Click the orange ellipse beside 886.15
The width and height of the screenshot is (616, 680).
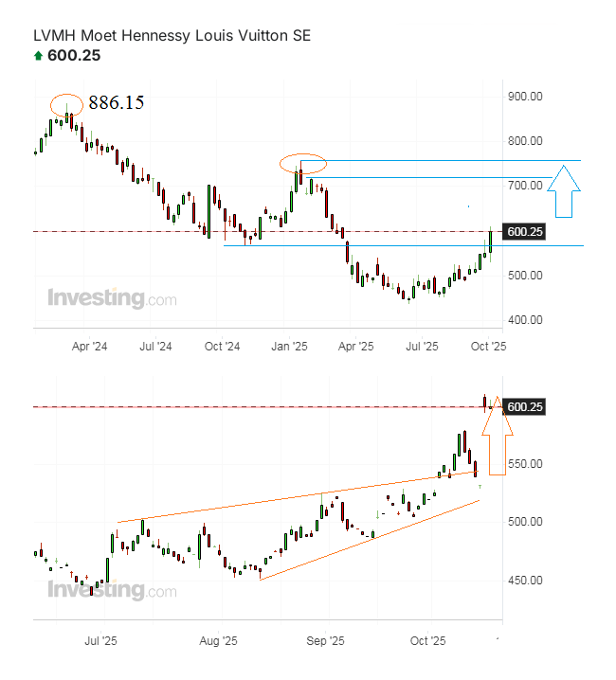(x=66, y=103)
